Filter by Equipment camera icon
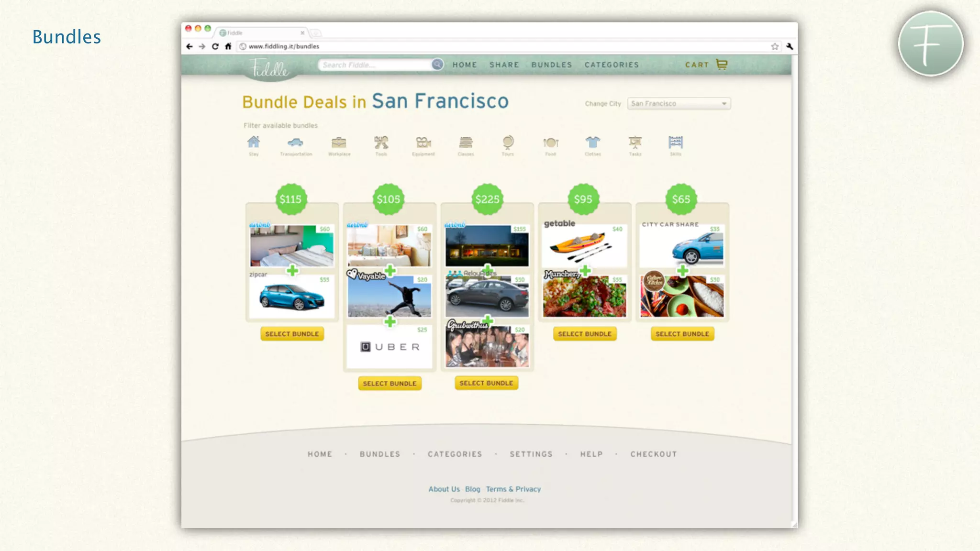Image resolution: width=980 pixels, height=551 pixels. (423, 143)
